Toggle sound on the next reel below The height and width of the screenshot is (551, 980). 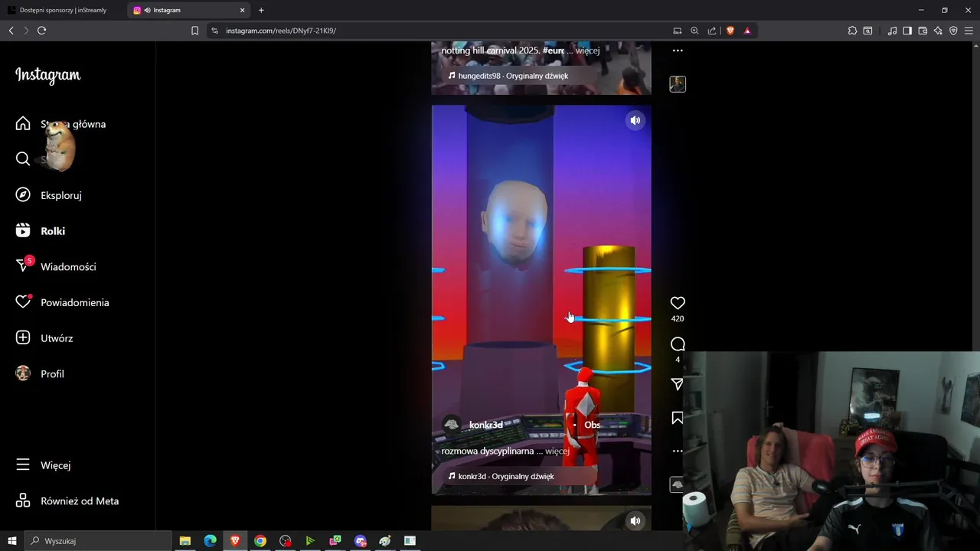point(635,521)
